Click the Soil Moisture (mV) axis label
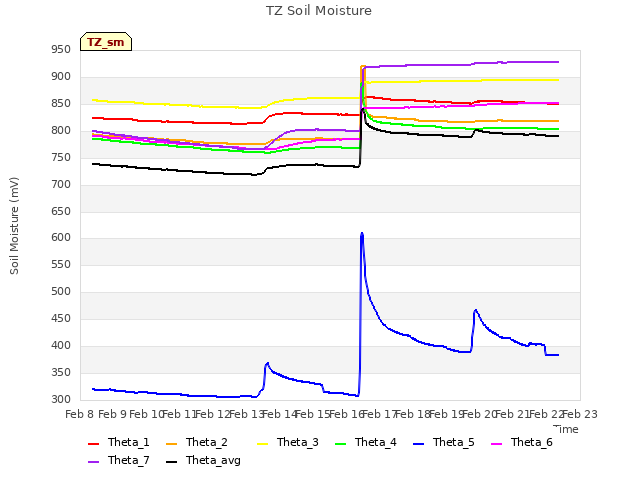This screenshot has height=480, width=640. click(x=14, y=226)
